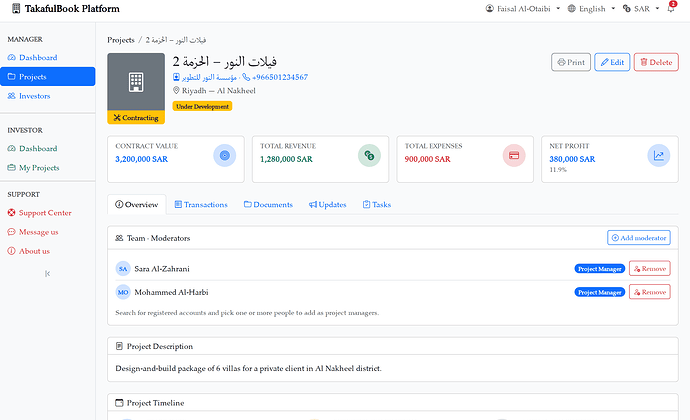Select the 3,200,000 SAR contract value
The width and height of the screenshot is (690, 420).
click(142, 159)
